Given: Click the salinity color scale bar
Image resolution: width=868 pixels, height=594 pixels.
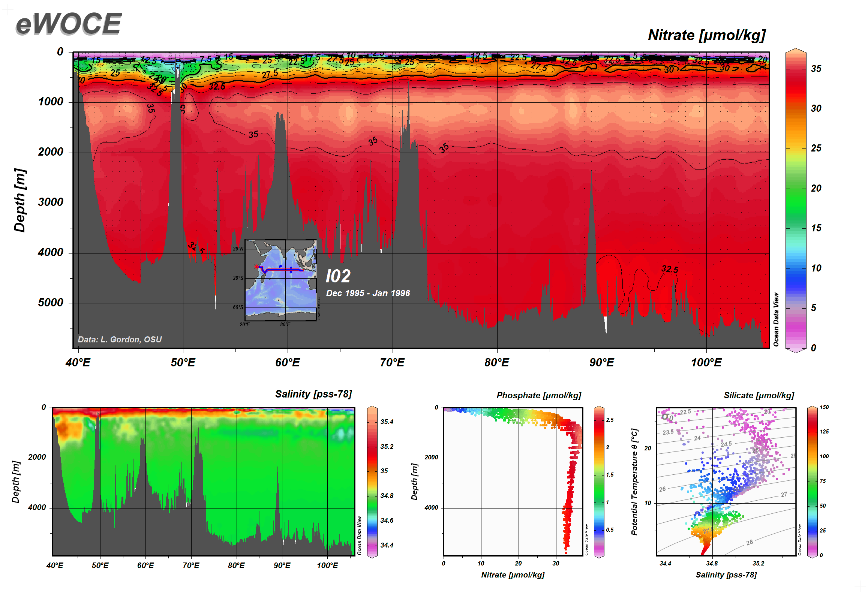Looking at the screenshot, I should [372, 482].
